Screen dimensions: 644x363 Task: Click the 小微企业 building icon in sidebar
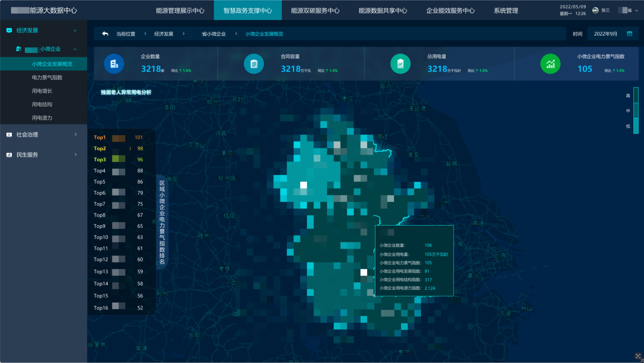pos(19,49)
